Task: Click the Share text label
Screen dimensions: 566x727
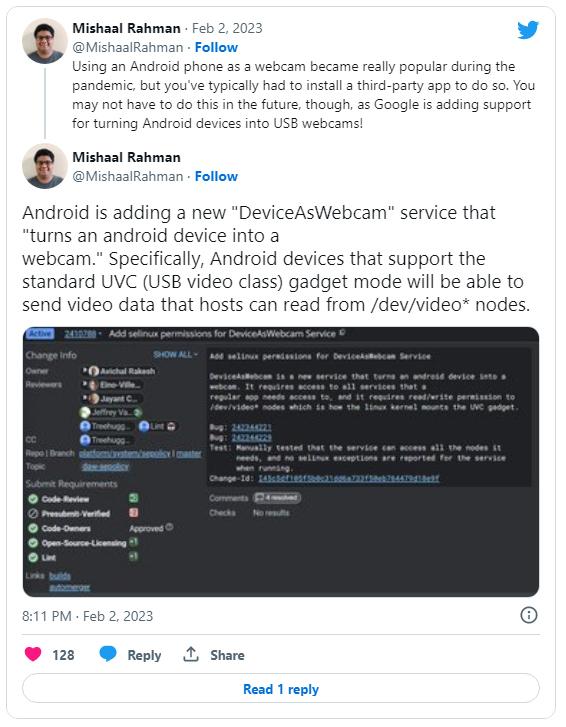Action: pos(227,655)
